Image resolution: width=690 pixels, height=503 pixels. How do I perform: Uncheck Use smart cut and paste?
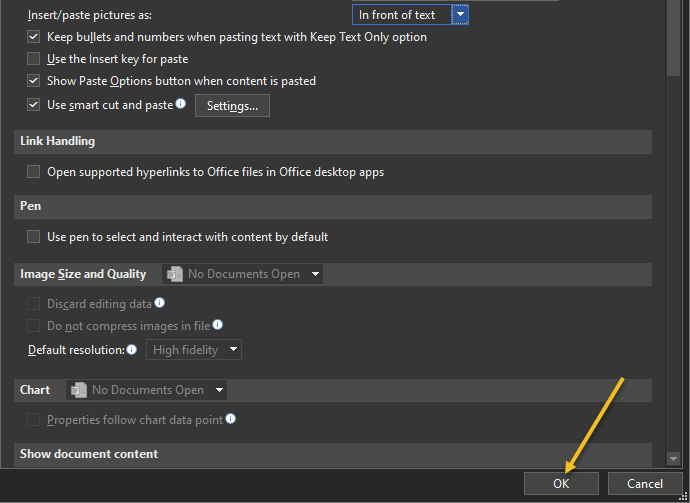point(34,105)
